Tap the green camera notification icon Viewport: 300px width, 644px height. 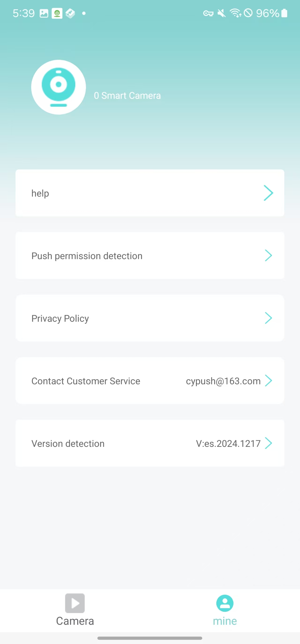[x=57, y=13]
